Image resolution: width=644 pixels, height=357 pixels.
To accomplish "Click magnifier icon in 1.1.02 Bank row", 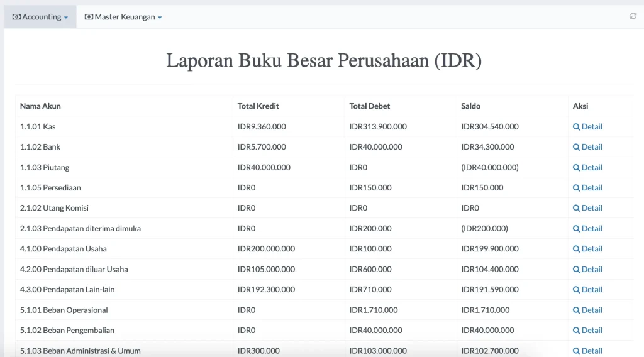I will tap(576, 147).
